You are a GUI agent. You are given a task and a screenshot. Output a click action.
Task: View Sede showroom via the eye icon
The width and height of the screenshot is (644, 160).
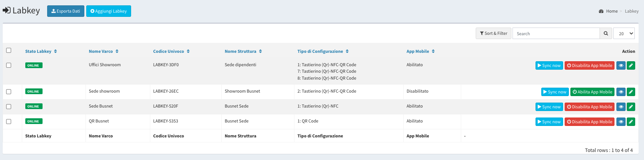(x=621, y=92)
